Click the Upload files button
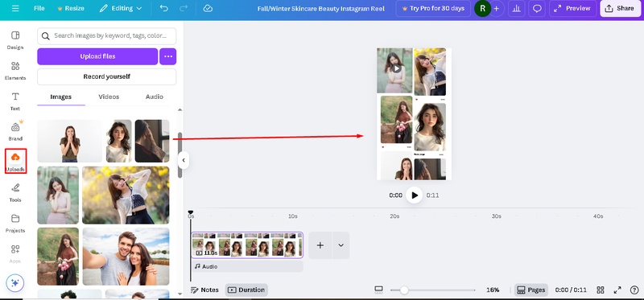 97,56
